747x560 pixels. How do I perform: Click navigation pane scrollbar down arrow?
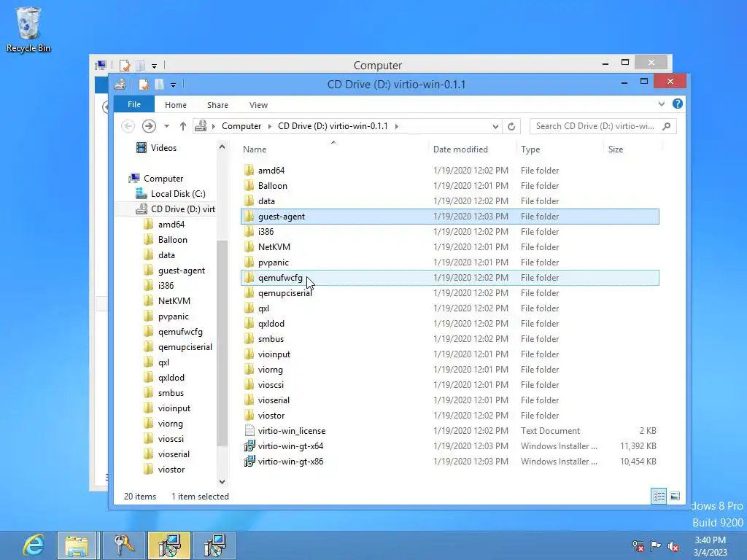coord(222,481)
